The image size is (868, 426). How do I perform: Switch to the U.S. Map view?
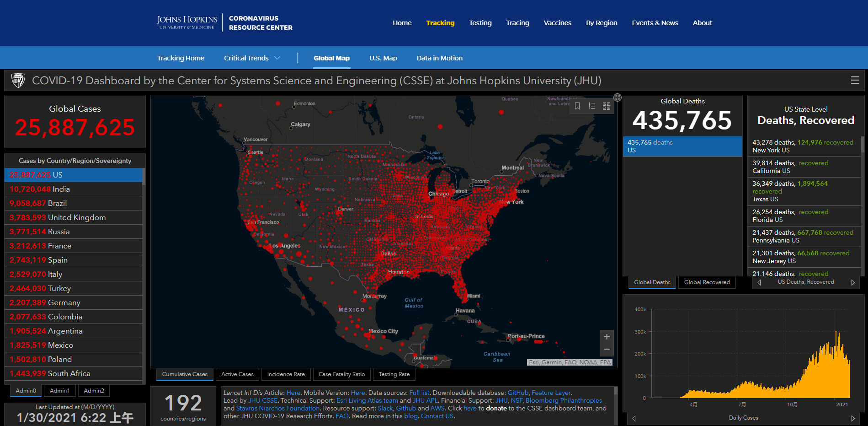(383, 58)
